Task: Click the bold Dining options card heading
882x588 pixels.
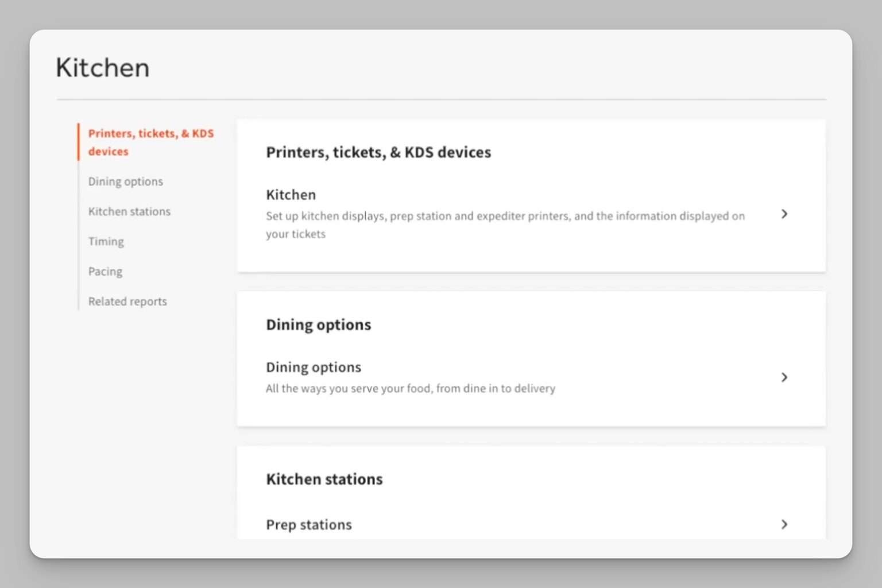Action: 318,324
